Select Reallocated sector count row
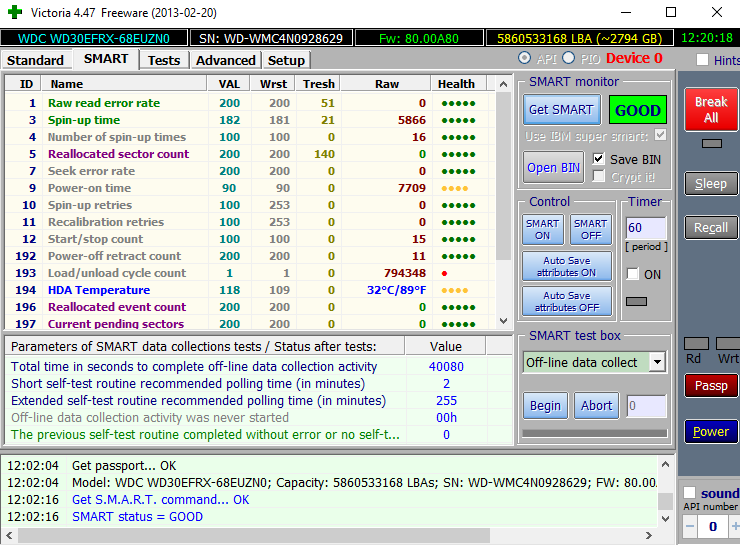The image size is (740, 545). point(250,154)
